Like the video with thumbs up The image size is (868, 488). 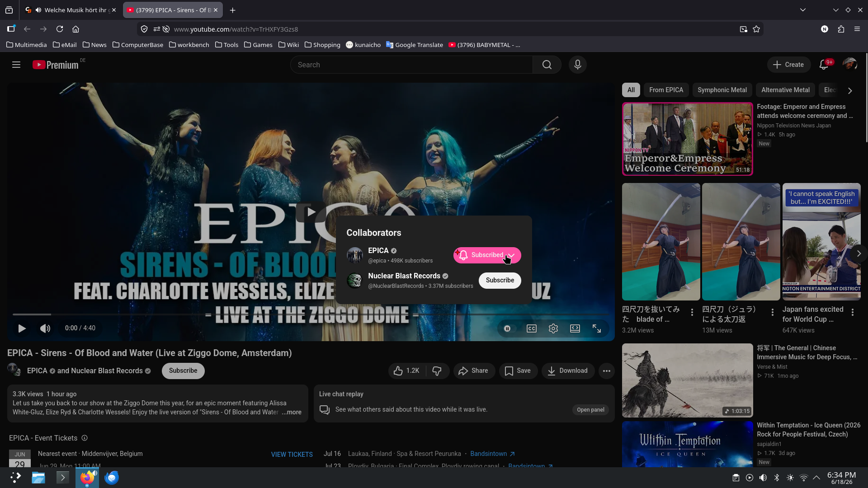pyautogui.click(x=406, y=371)
